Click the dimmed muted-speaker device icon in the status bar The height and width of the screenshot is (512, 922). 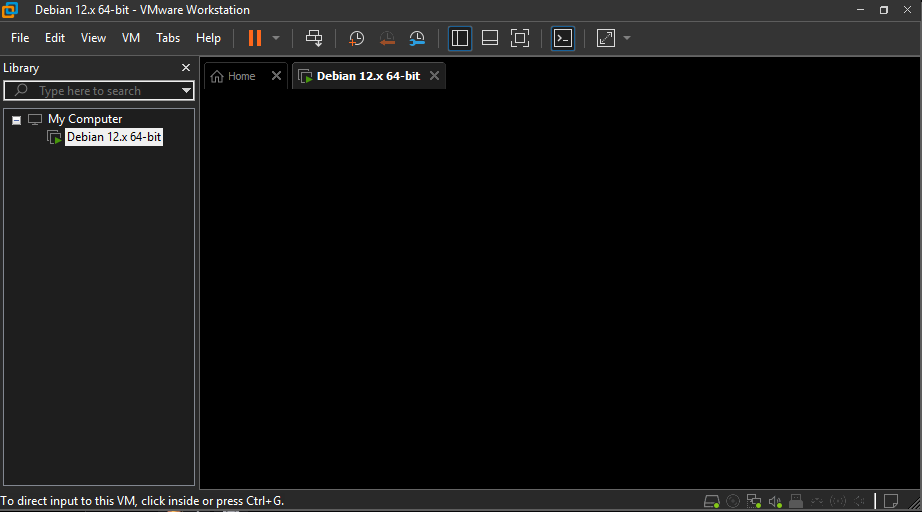coord(859,501)
